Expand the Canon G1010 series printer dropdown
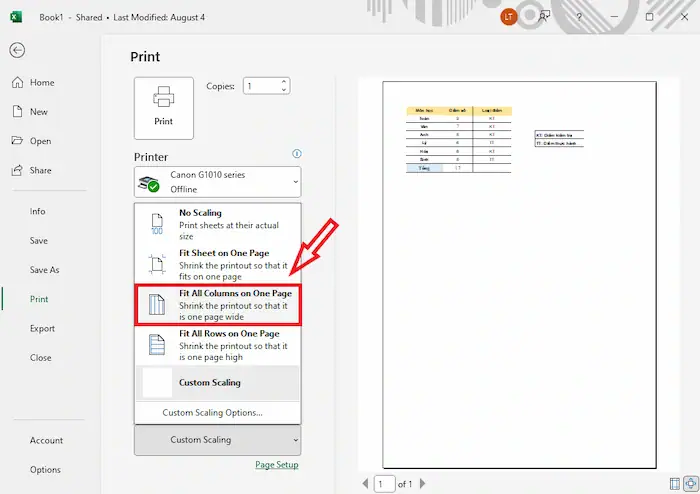The width and height of the screenshot is (700, 494). tap(217, 182)
